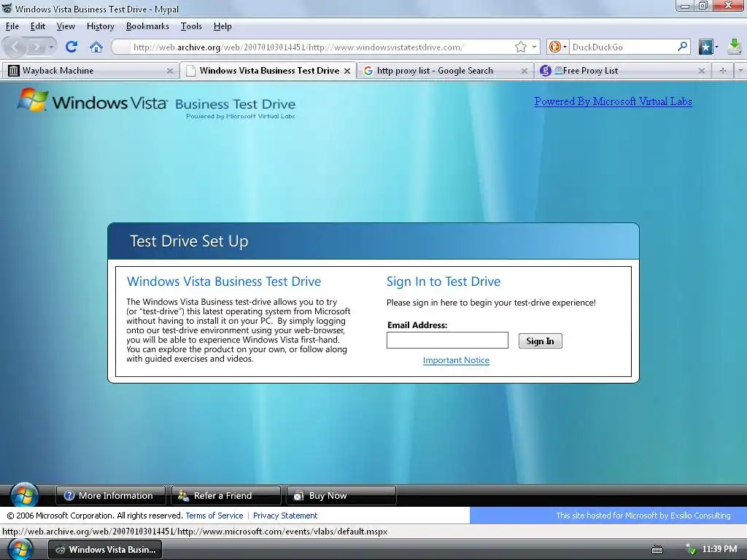The width and height of the screenshot is (747, 560).
Task: Open the Bookmarks menu
Action: (147, 26)
